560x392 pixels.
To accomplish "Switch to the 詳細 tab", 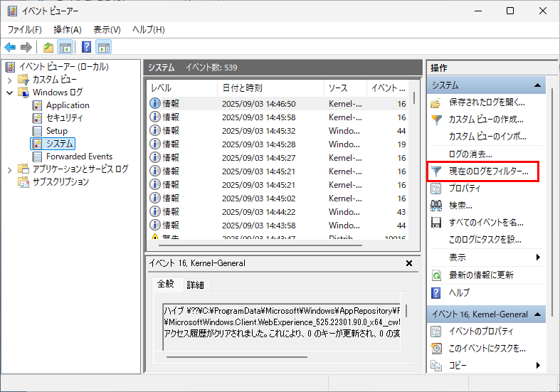I will click(196, 285).
